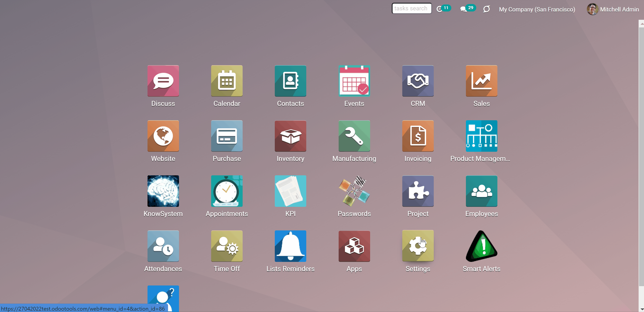Open the Contacts app

point(290,81)
